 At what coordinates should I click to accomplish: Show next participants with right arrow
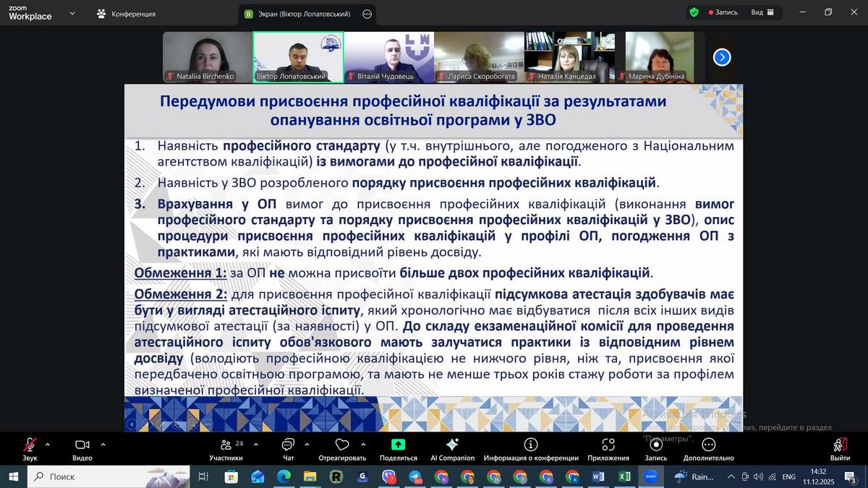click(721, 57)
